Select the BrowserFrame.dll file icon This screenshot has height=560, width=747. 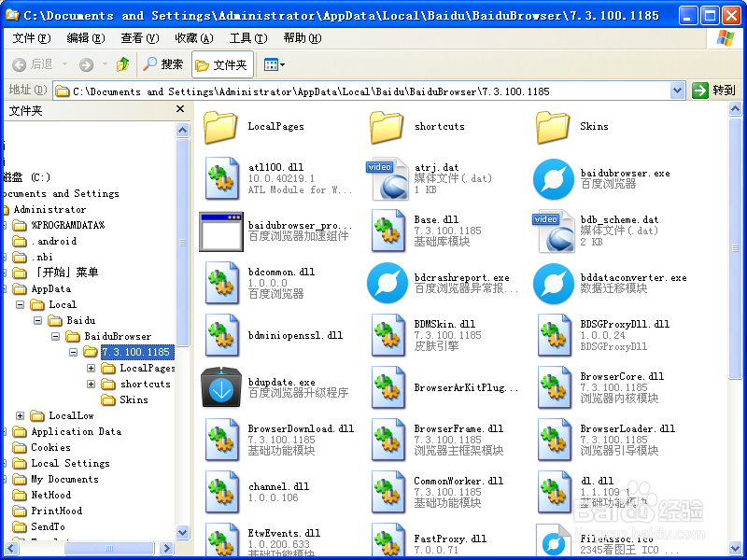tap(388, 440)
